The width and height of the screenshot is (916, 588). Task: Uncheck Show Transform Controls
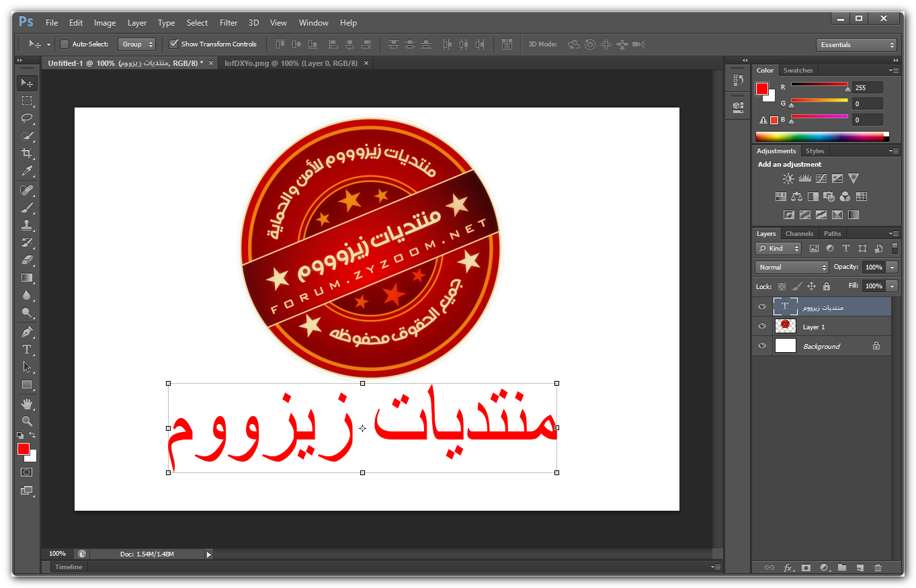174,44
